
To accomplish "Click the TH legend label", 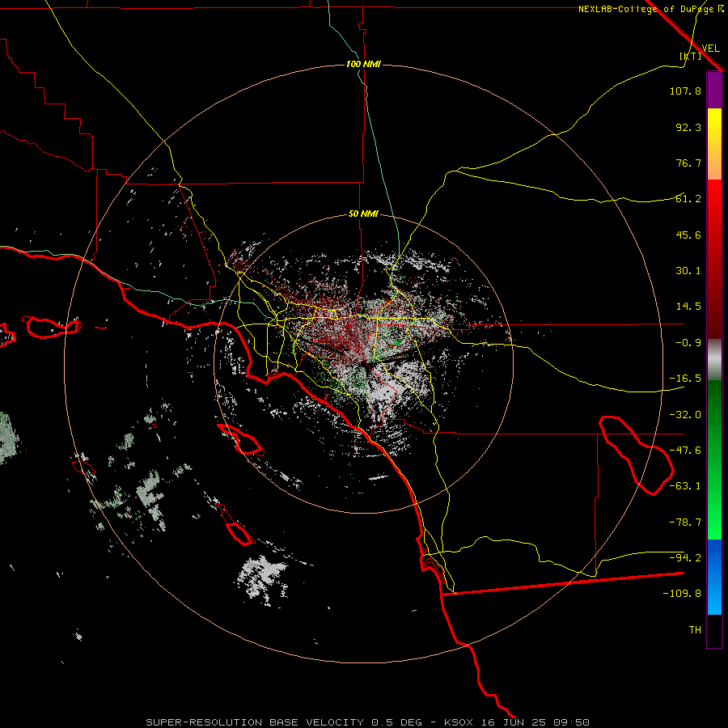I will coord(695,630).
